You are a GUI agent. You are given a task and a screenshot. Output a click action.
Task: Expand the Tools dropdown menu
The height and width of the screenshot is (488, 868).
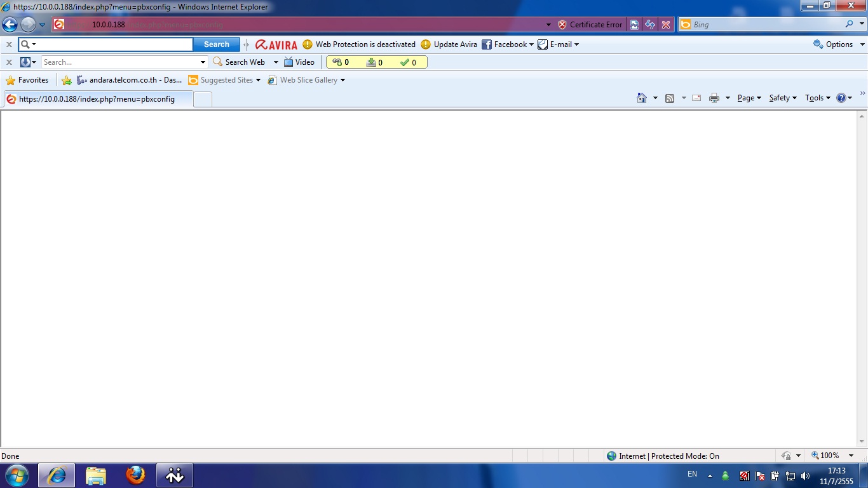point(818,98)
